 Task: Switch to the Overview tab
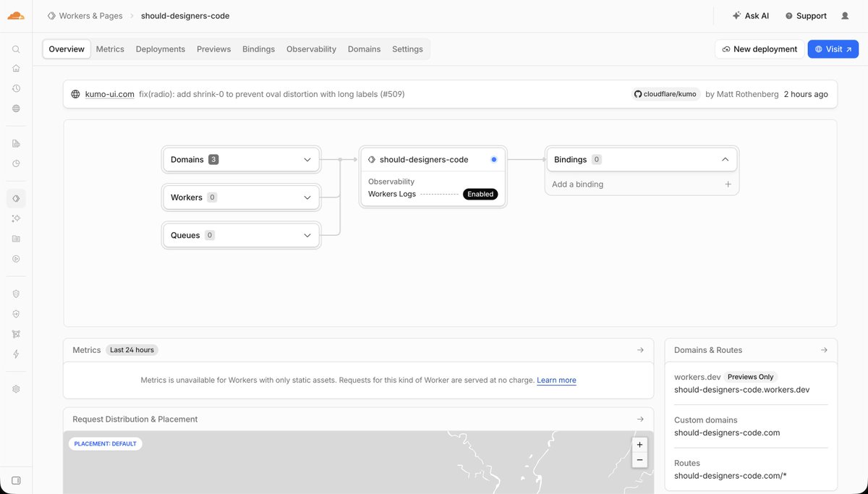tap(67, 49)
